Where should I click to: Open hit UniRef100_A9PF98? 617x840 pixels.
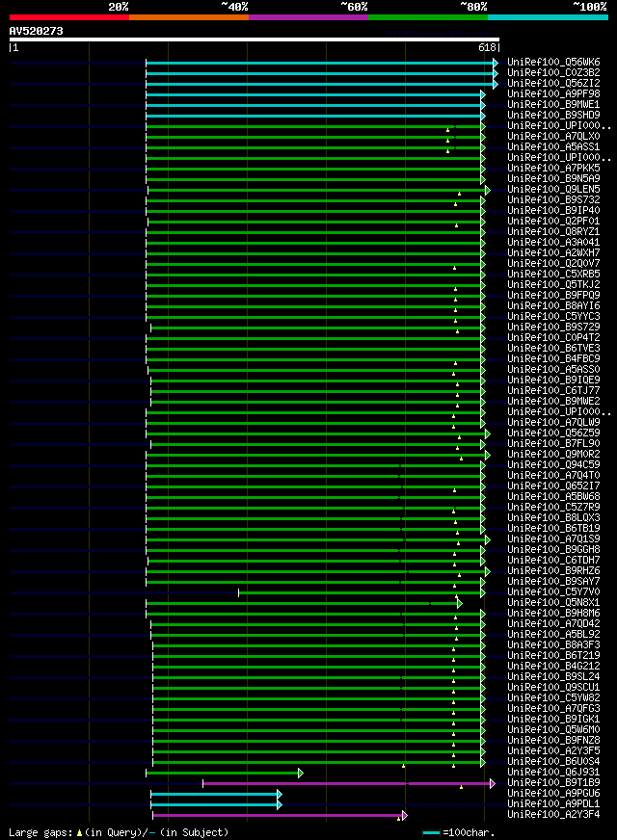(x=553, y=93)
